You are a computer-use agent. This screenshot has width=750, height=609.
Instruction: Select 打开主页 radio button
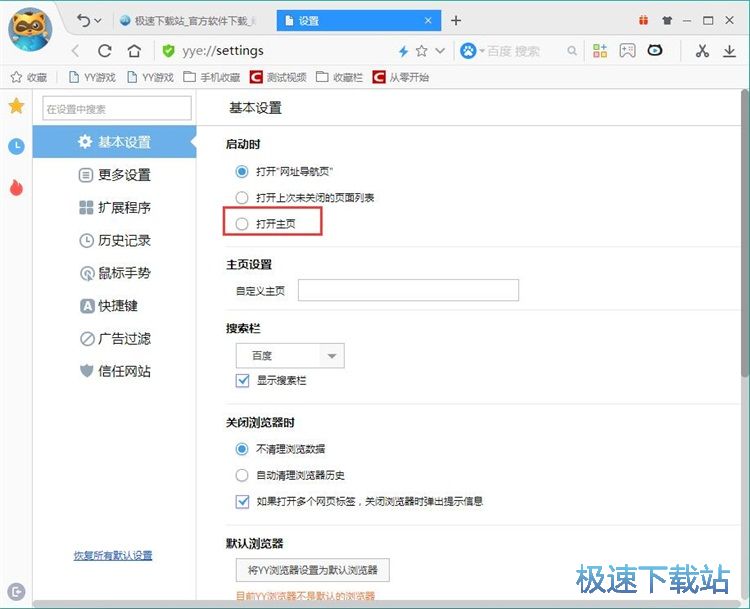(242, 223)
